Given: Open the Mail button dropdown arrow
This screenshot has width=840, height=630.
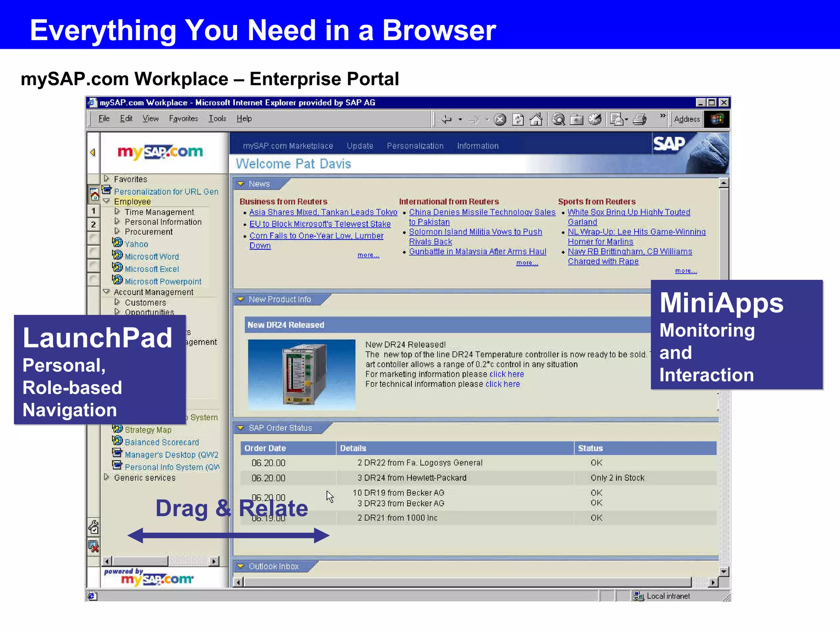Looking at the screenshot, I should pyautogui.click(x=626, y=120).
